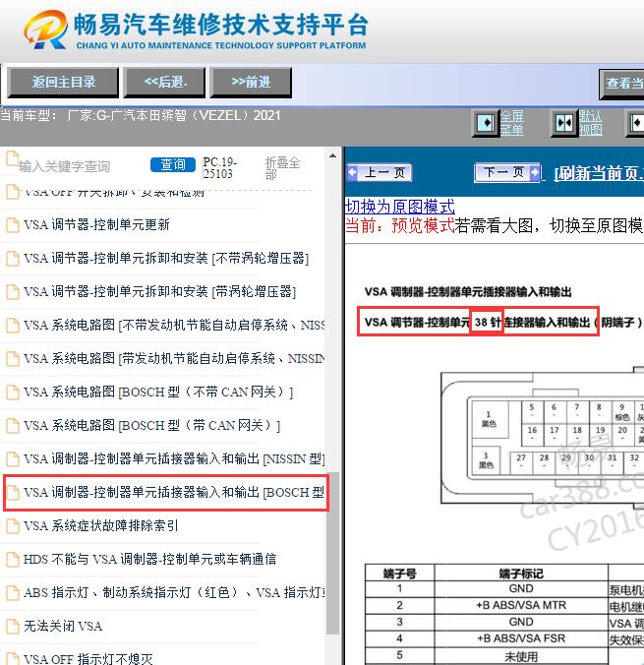
Task: Click the document icon beside the [NISSIN 型] item
Action: click(x=13, y=458)
